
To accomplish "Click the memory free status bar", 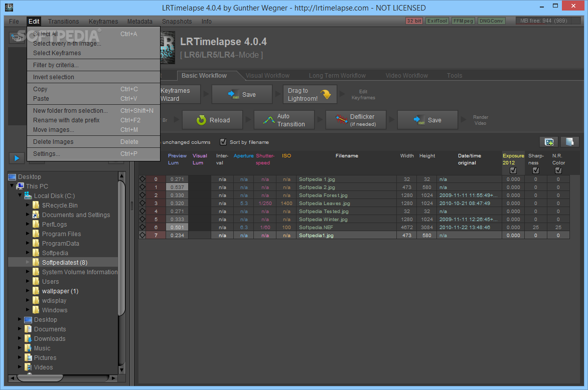I will click(548, 21).
